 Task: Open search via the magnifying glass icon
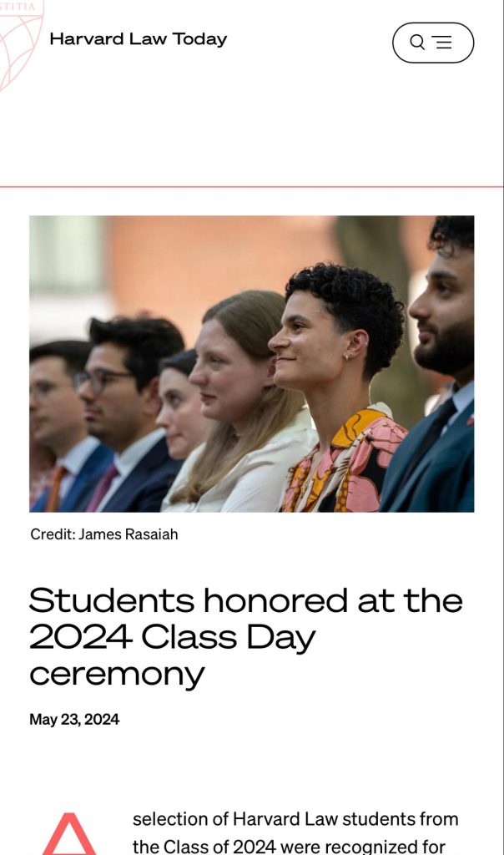[417, 42]
